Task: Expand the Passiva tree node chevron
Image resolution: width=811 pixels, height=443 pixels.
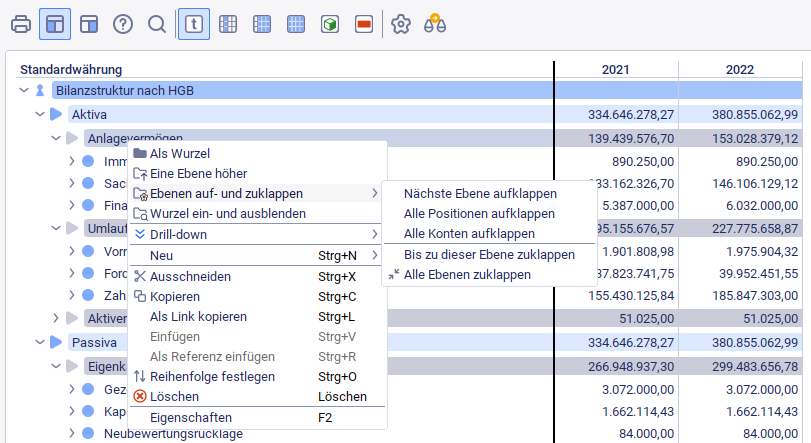Action: (x=40, y=342)
